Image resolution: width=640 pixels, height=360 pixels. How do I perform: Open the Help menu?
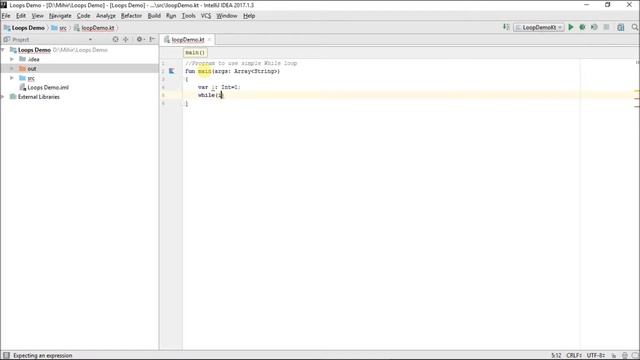coord(249,16)
